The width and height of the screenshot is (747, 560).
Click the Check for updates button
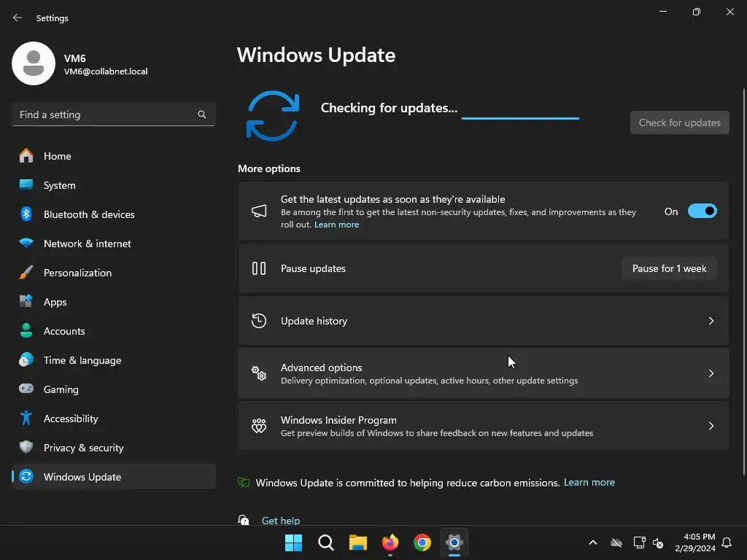pyautogui.click(x=680, y=122)
